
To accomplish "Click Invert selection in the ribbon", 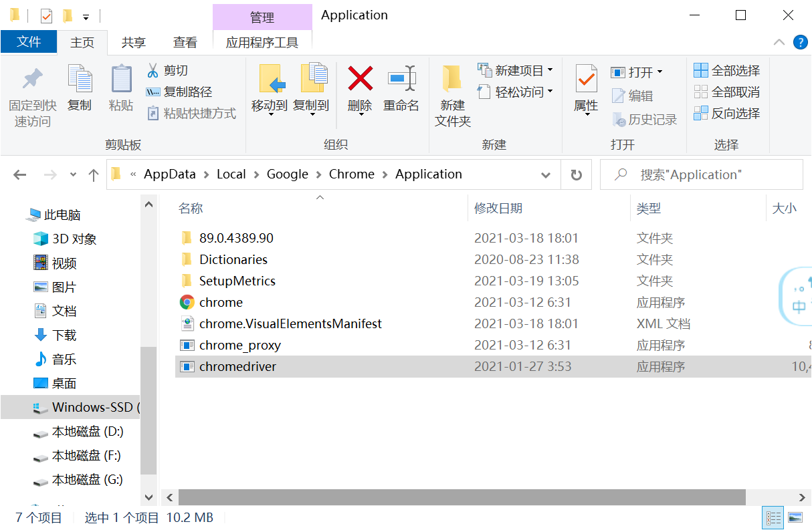I will tap(727, 113).
